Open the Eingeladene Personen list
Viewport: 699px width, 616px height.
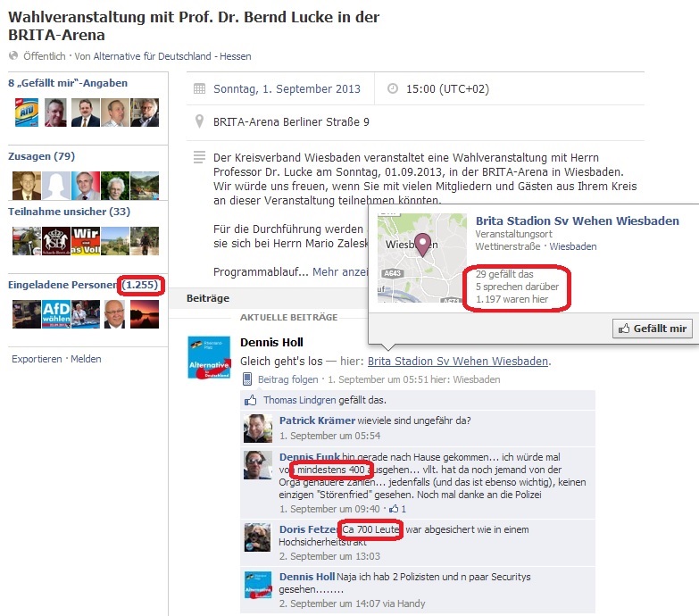[x=83, y=285]
